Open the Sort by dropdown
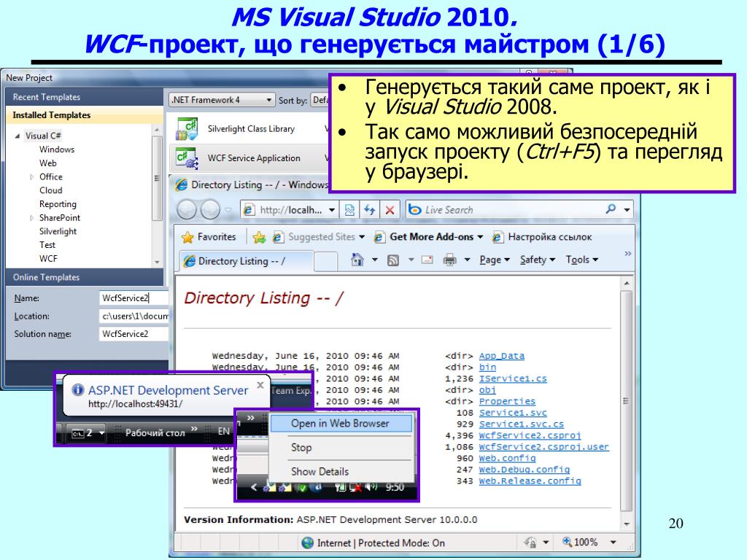This screenshot has height=560, width=747. click(321, 100)
